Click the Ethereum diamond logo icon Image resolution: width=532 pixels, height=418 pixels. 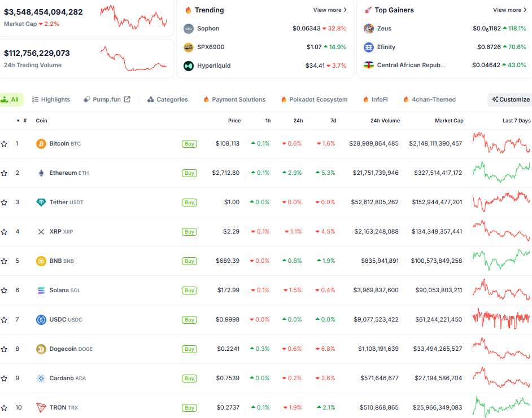point(41,173)
